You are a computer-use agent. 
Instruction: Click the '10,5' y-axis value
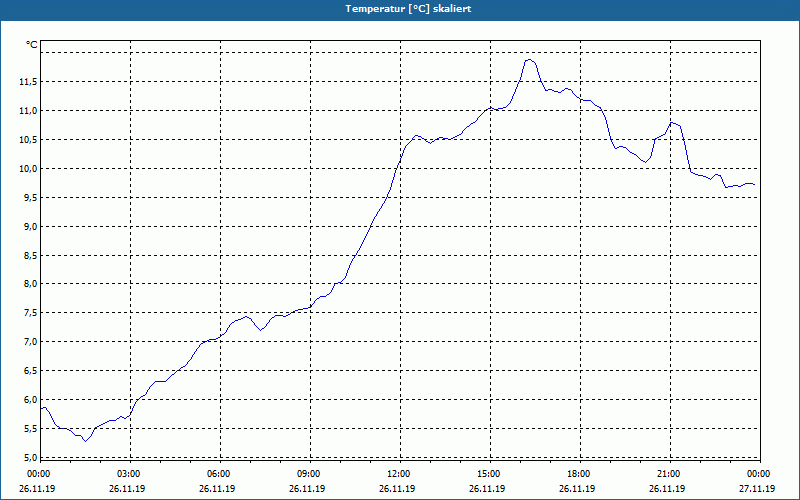click(28, 140)
